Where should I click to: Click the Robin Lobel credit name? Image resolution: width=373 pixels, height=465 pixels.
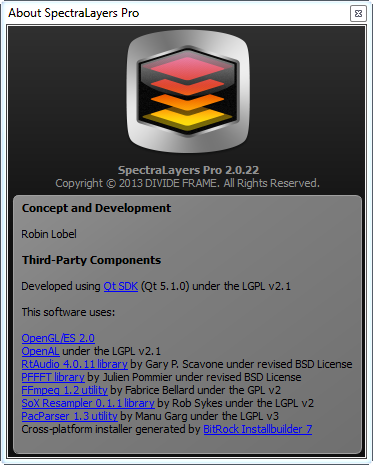coord(49,234)
